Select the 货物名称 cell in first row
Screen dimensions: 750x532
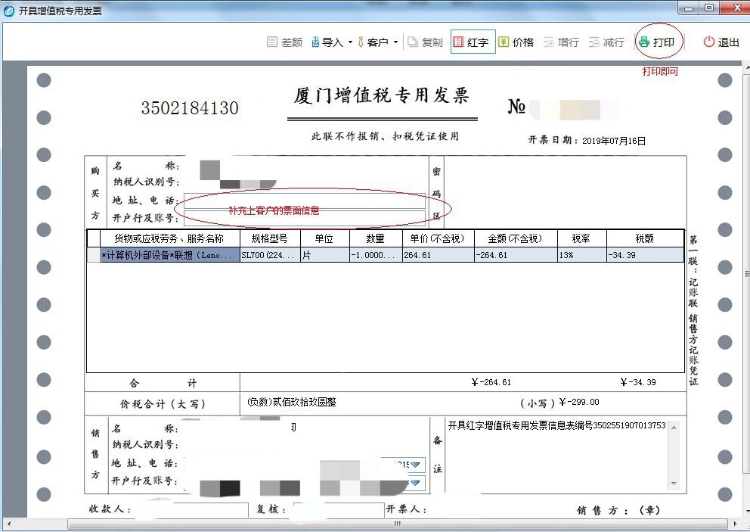point(168,255)
